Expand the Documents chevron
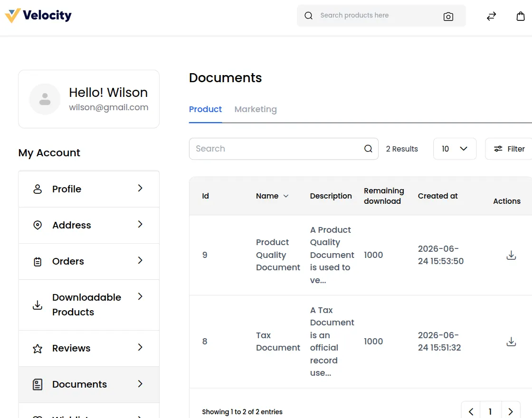Viewport: 532px width, 418px height. (x=140, y=383)
